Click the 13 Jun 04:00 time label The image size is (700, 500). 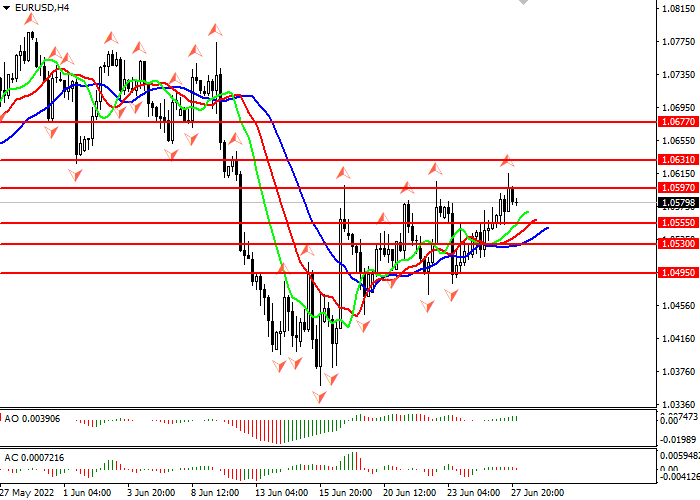(283, 492)
